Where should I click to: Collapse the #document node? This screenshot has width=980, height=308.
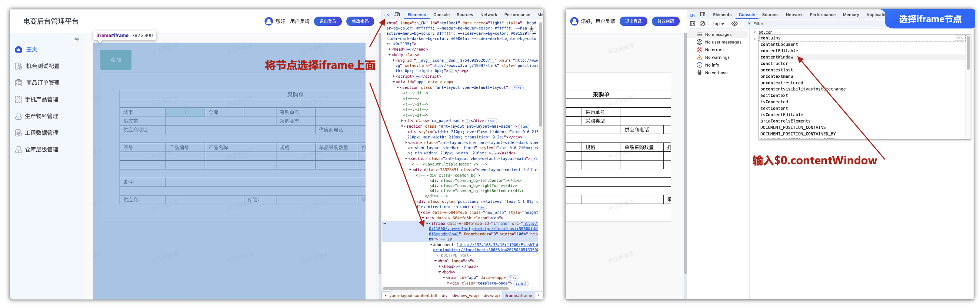click(x=431, y=245)
